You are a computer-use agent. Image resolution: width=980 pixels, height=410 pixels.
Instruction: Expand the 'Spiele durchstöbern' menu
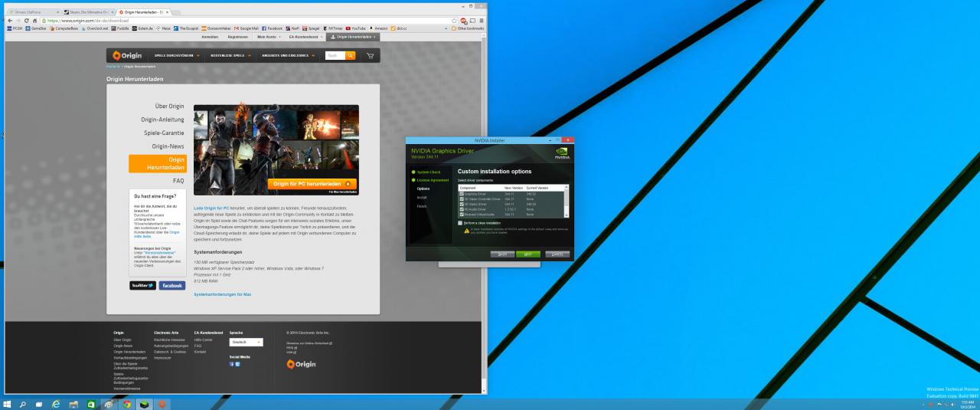point(176,55)
